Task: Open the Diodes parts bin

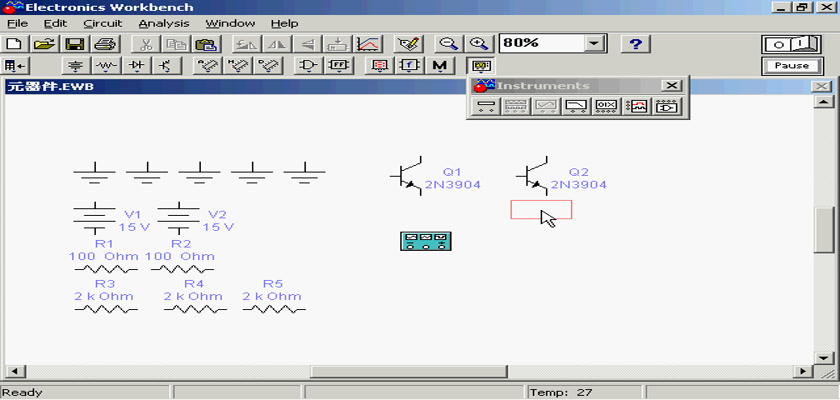Action: [x=137, y=66]
